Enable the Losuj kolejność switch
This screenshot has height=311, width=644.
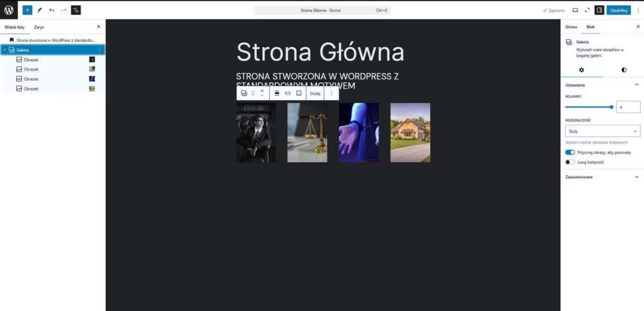[x=570, y=162]
